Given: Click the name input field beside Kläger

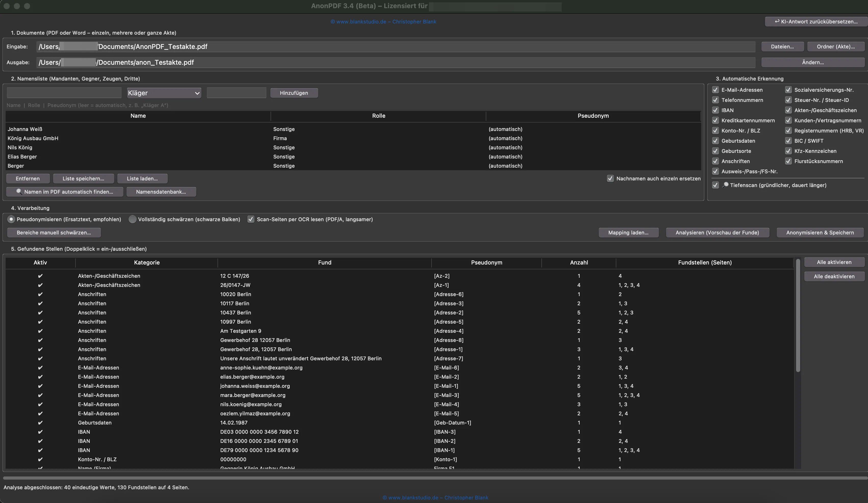Looking at the screenshot, I should pos(64,92).
